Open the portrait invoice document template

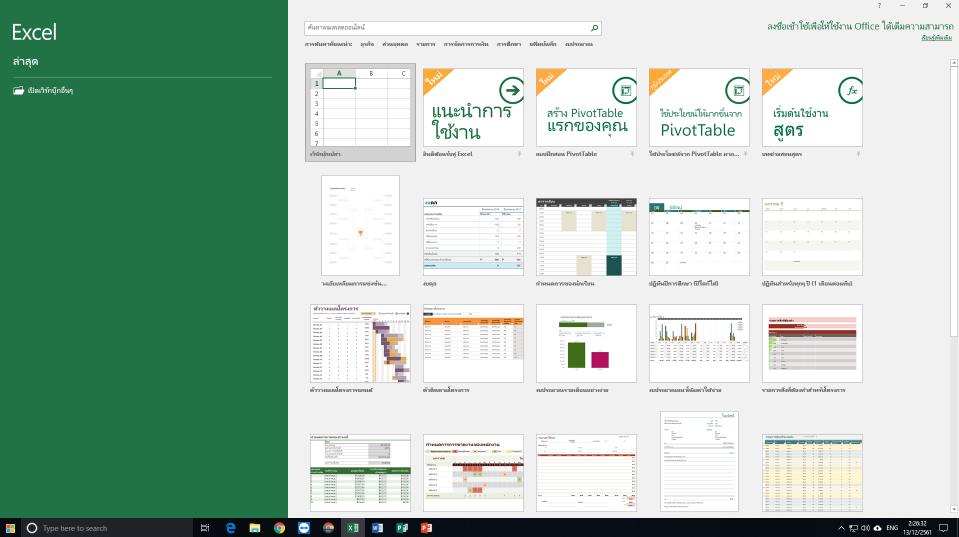click(699, 461)
